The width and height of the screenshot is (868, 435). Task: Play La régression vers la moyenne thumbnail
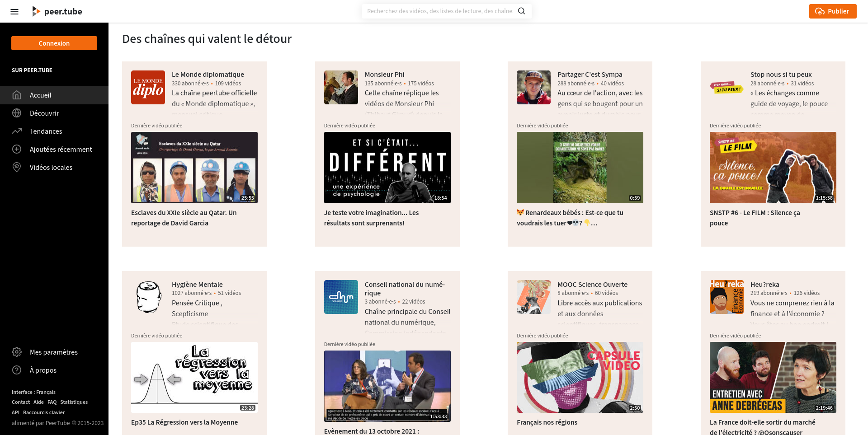(194, 377)
